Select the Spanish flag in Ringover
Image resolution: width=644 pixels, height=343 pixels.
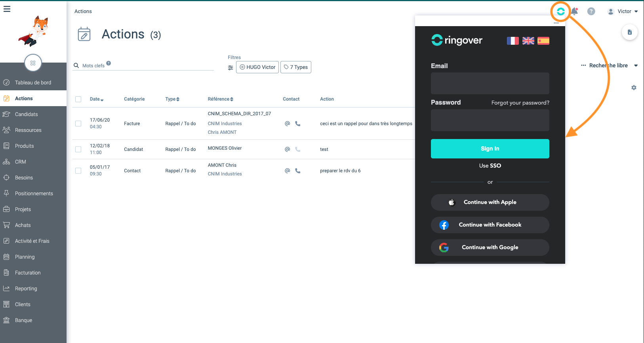click(x=543, y=41)
